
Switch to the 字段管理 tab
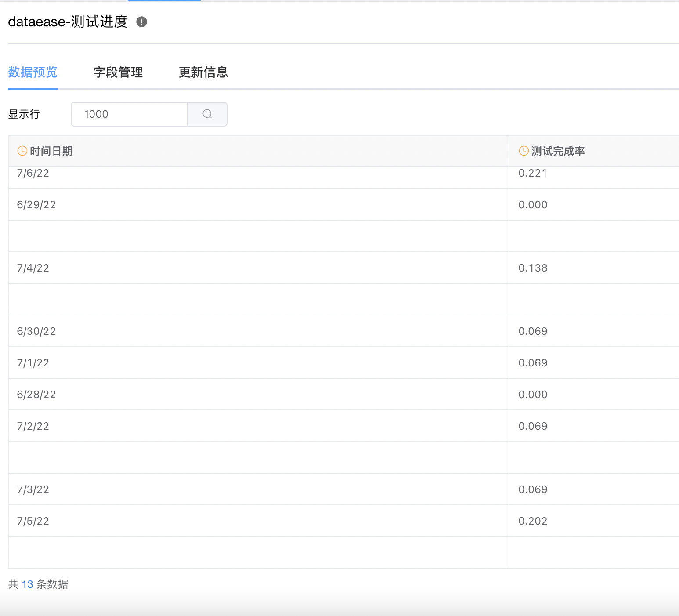(117, 72)
